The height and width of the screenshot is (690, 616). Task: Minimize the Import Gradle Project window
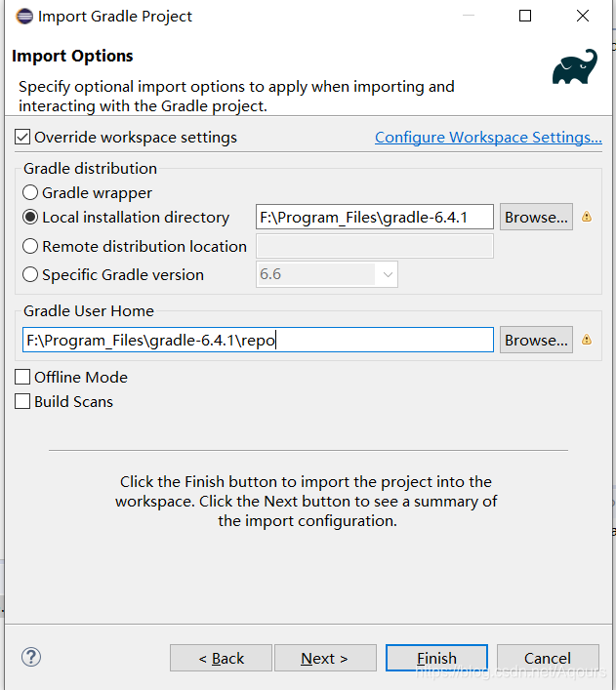[469, 16]
